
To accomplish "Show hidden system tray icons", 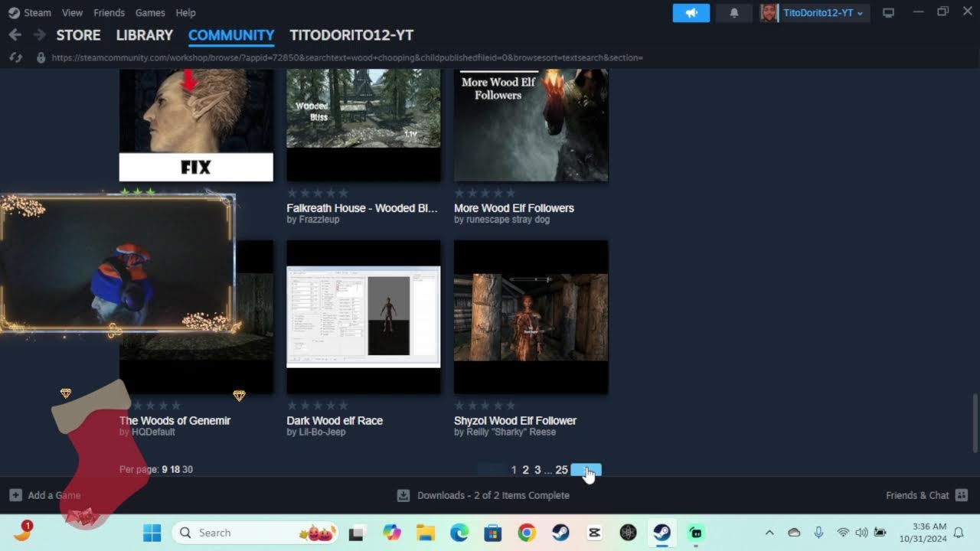I will pyautogui.click(x=769, y=533).
